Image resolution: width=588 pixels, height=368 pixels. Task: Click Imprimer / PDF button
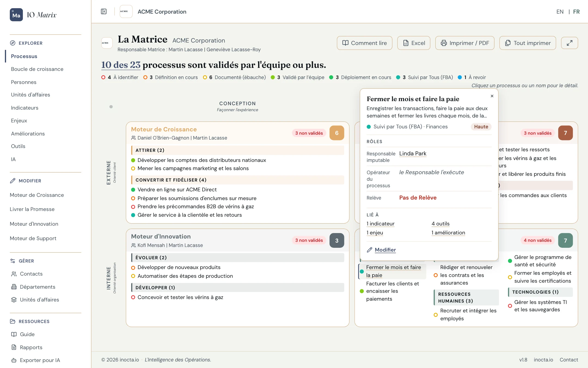point(465,43)
